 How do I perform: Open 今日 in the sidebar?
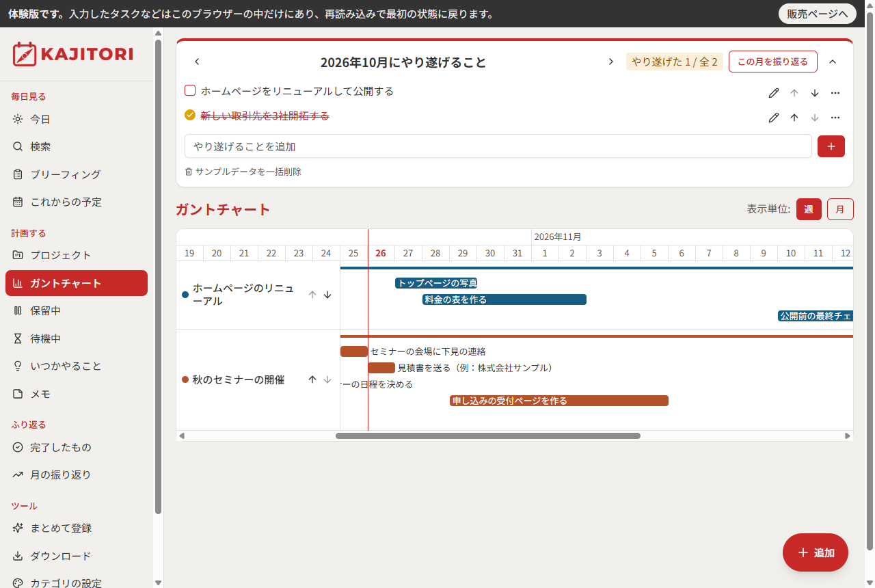coord(77,119)
